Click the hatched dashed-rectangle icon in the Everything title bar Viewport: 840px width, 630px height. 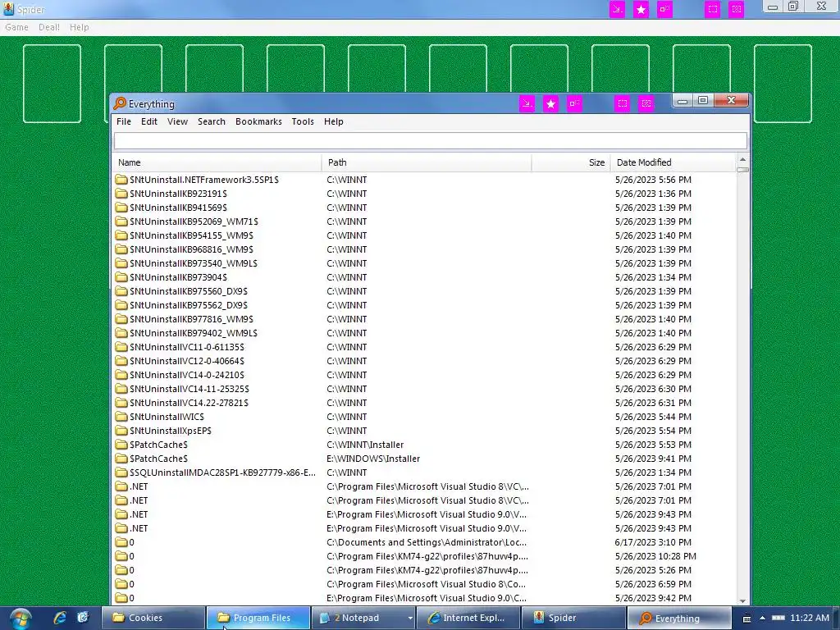click(646, 103)
